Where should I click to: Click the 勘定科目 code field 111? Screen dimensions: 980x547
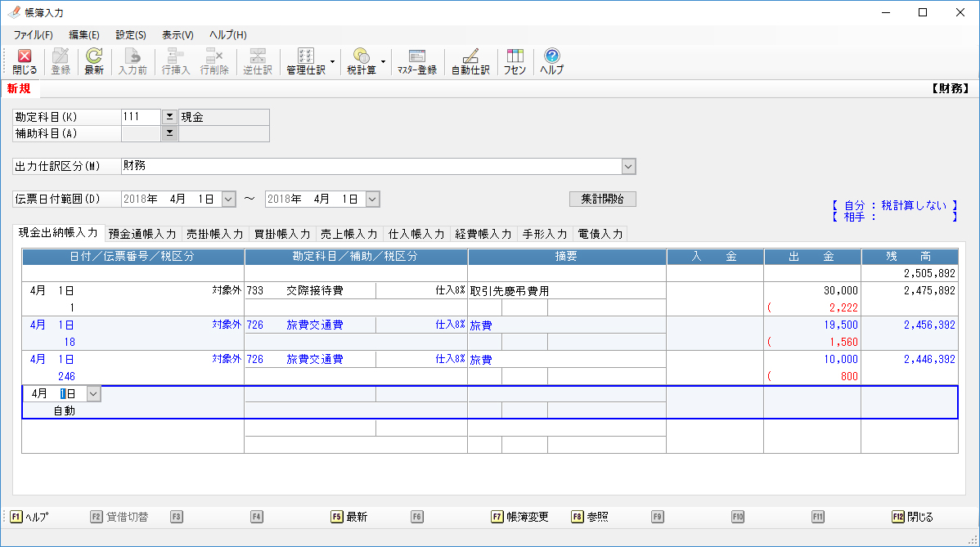coord(142,117)
